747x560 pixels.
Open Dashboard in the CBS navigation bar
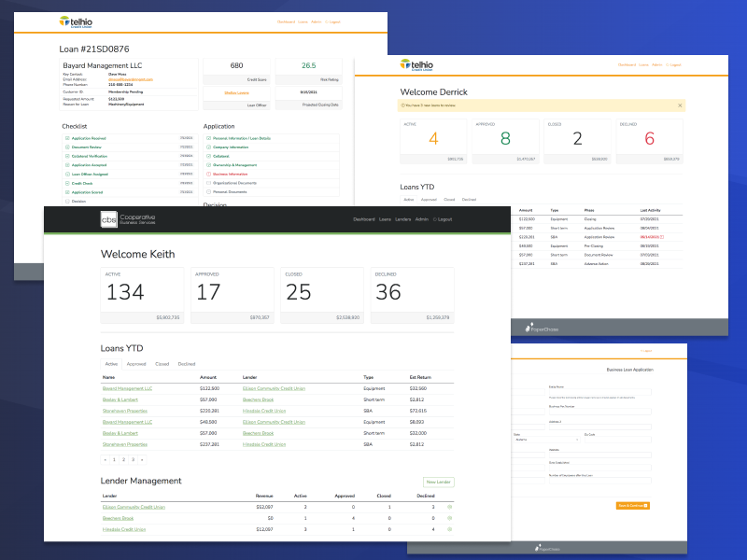point(364,219)
